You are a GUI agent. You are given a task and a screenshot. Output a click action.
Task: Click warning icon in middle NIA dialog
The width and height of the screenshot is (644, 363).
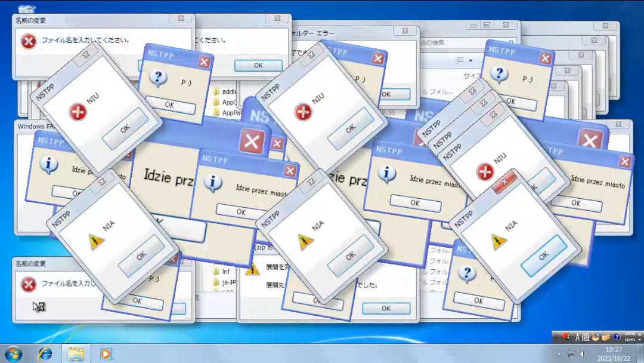[305, 241]
